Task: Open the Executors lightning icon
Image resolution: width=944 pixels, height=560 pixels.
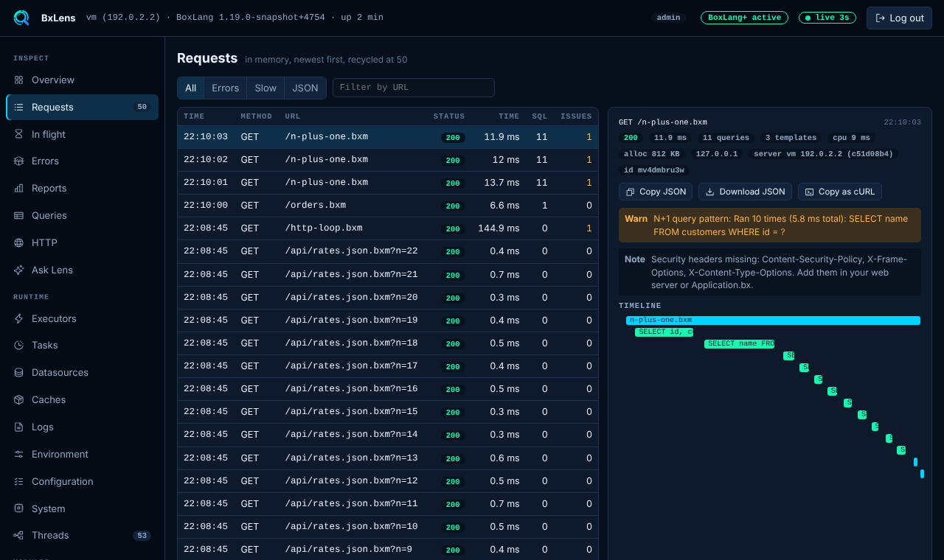Action: [19, 318]
